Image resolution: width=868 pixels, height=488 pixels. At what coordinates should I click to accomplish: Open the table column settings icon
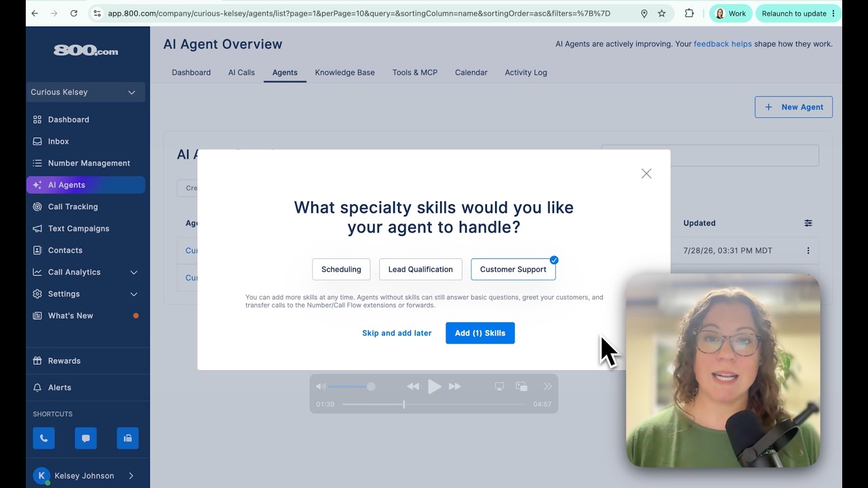[x=808, y=223]
